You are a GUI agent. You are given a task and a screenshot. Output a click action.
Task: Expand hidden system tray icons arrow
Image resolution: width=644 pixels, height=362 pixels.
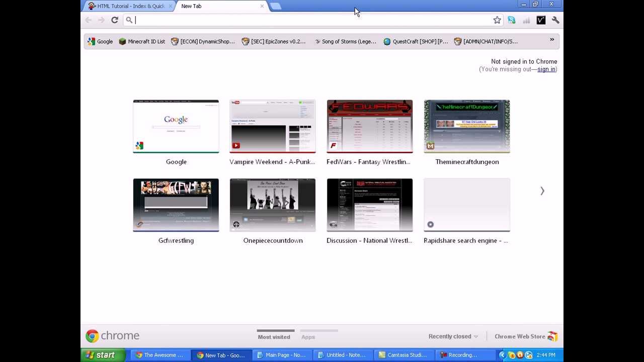(x=502, y=355)
